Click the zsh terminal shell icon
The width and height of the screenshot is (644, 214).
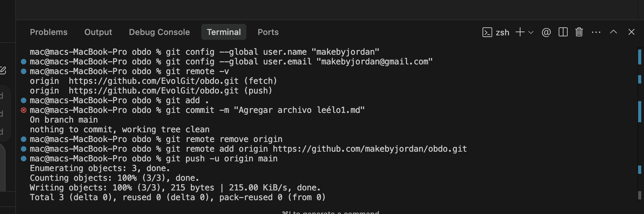(487, 32)
